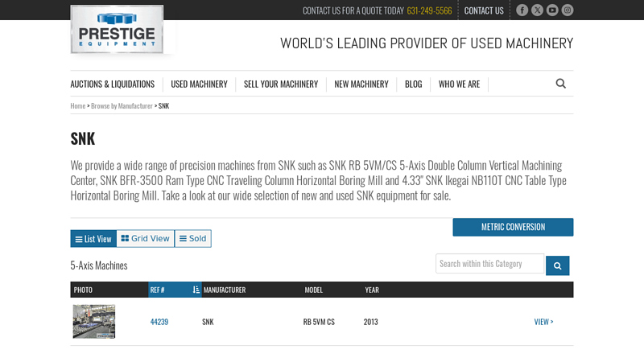Click the Ref # sort order icon
644x362 pixels.
196,290
